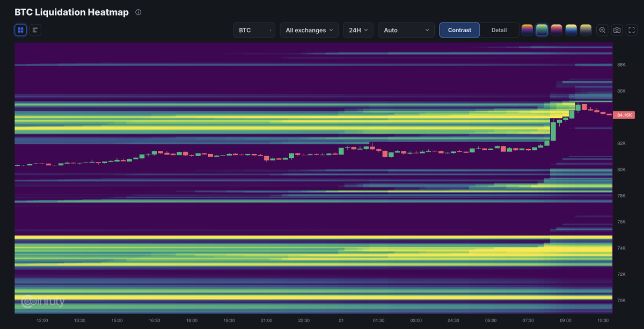Click the 12:00 time axis label

42,320
